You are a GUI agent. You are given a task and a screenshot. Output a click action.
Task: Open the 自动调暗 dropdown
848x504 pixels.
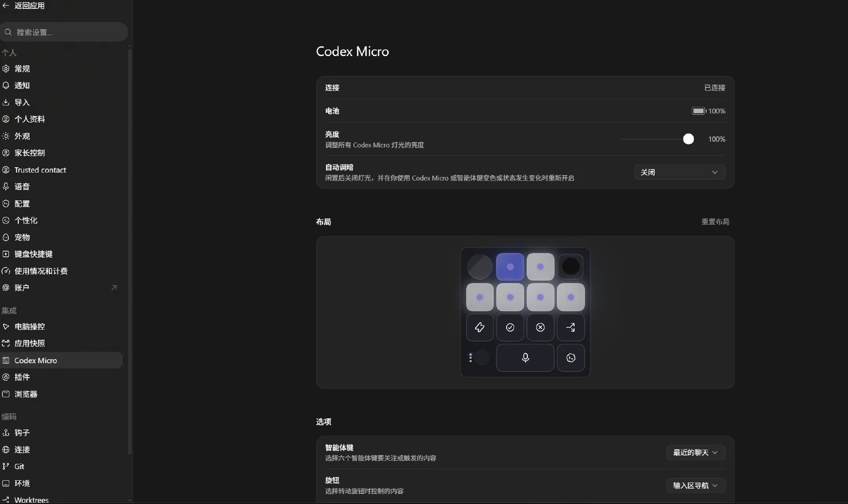(679, 172)
